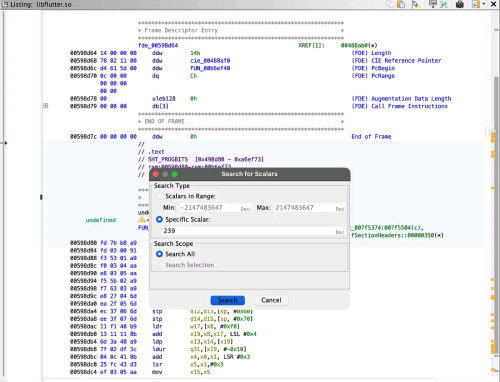Image resolution: width=500 pixels, height=382 pixels.
Task: Click the '(FDE) Augmentation Data Length' comment
Action: (401, 99)
